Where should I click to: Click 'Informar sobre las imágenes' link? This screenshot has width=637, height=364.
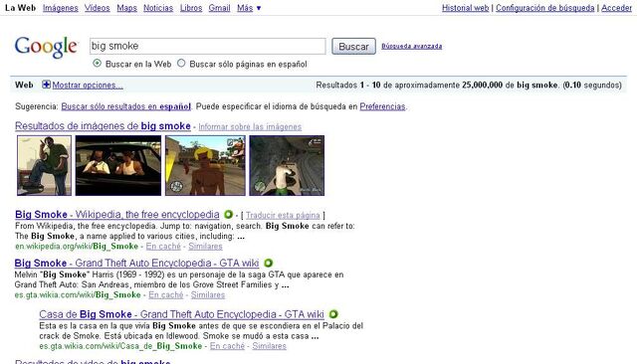(250, 126)
